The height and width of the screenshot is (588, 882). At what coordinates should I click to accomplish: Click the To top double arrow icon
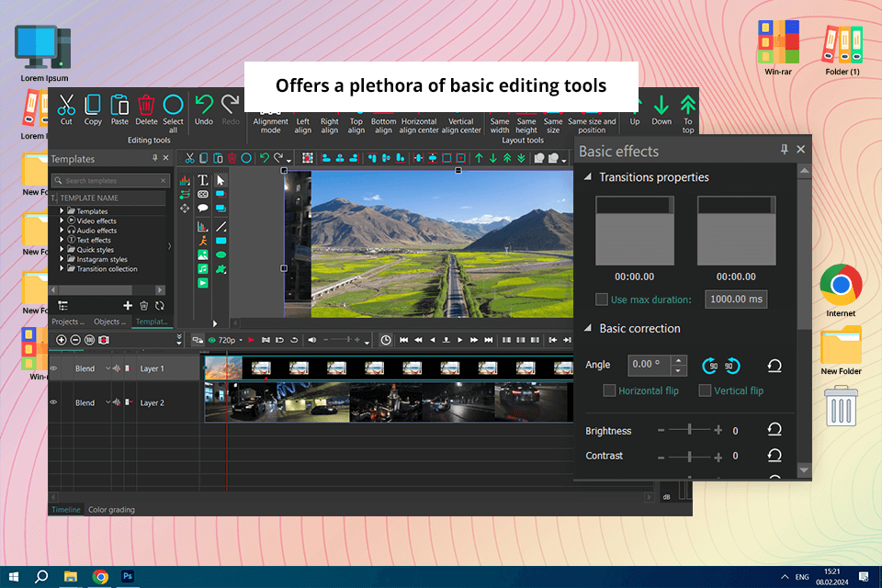pyautogui.click(x=688, y=105)
